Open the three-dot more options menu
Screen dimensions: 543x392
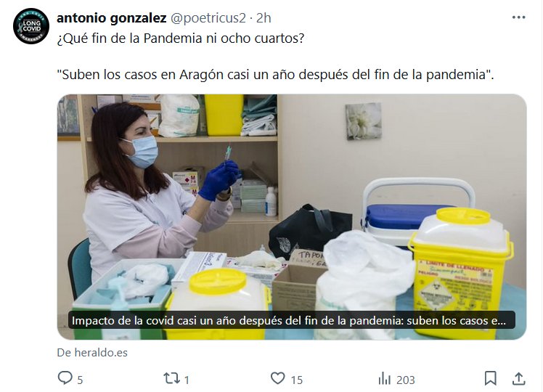click(x=519, y=17)
